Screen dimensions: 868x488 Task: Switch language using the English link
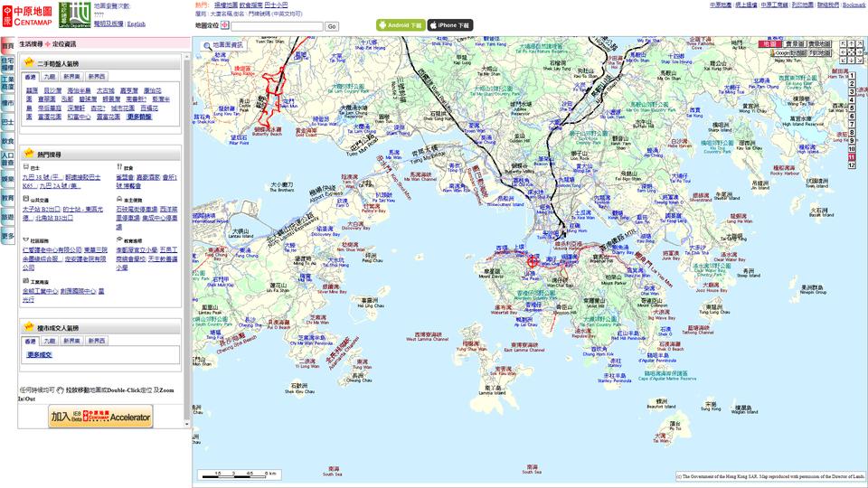coord(137,24)
